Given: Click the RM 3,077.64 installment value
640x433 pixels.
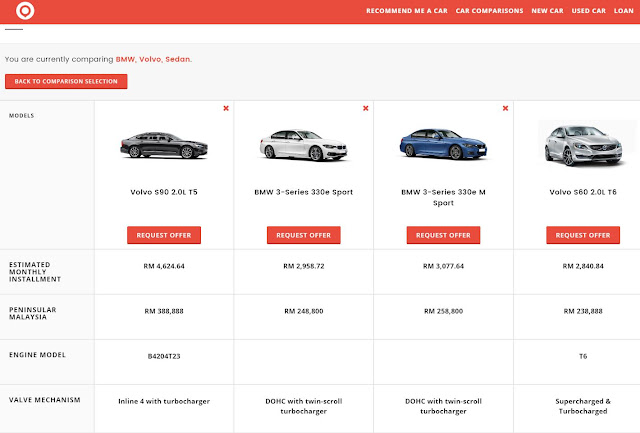Looking at the screenshot, I should click(443, 266).
